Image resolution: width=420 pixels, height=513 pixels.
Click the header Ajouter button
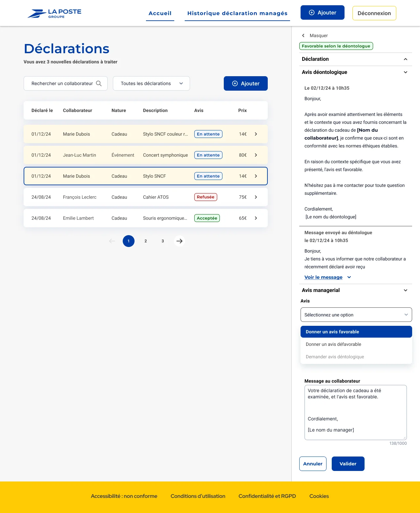323,12
